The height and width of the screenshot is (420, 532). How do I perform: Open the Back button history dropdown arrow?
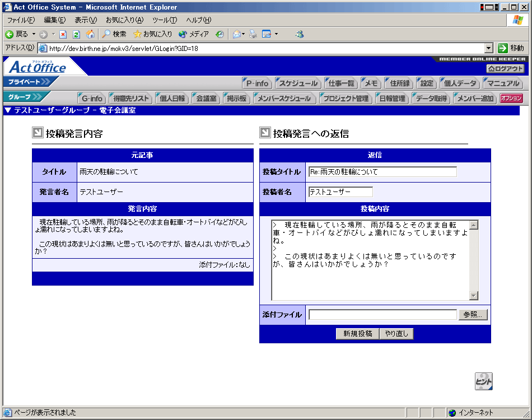34,34
